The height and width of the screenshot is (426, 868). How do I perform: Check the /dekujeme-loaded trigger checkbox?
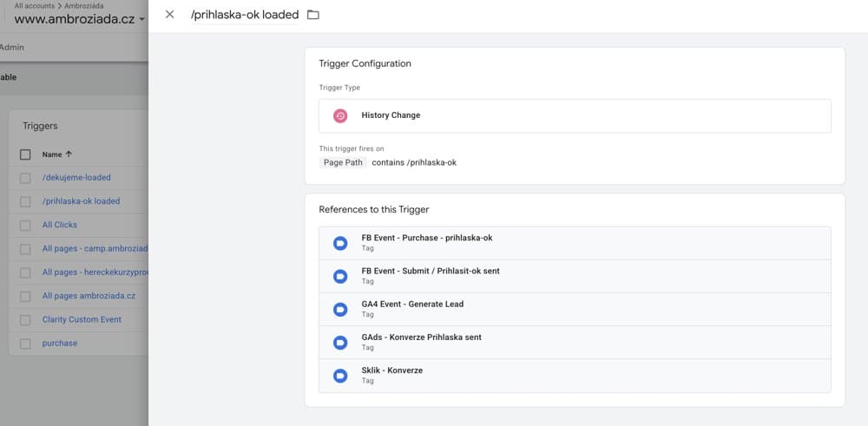[25, 178]
